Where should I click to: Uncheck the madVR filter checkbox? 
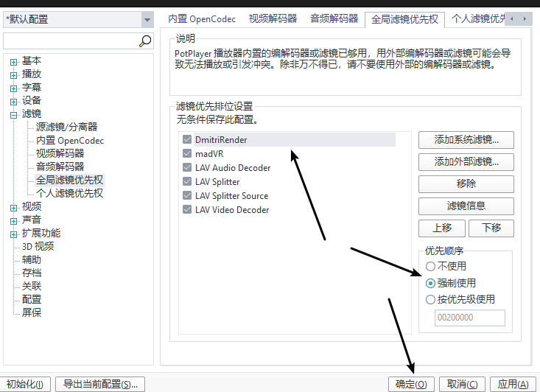(187, 153)
